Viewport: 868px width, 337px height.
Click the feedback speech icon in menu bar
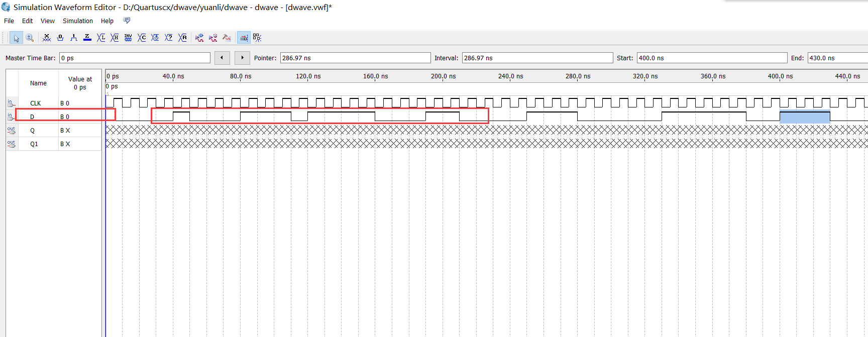(127, 21)
